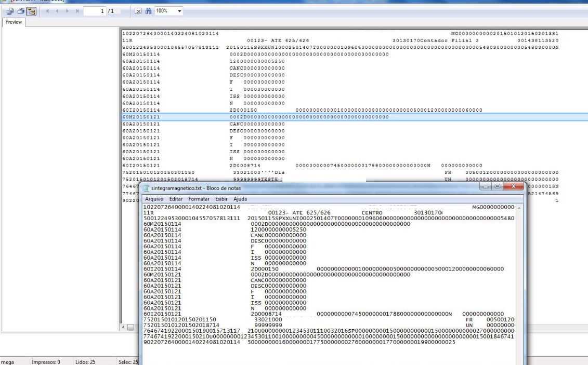Go to first page arrow

click(x=47, y=11)
